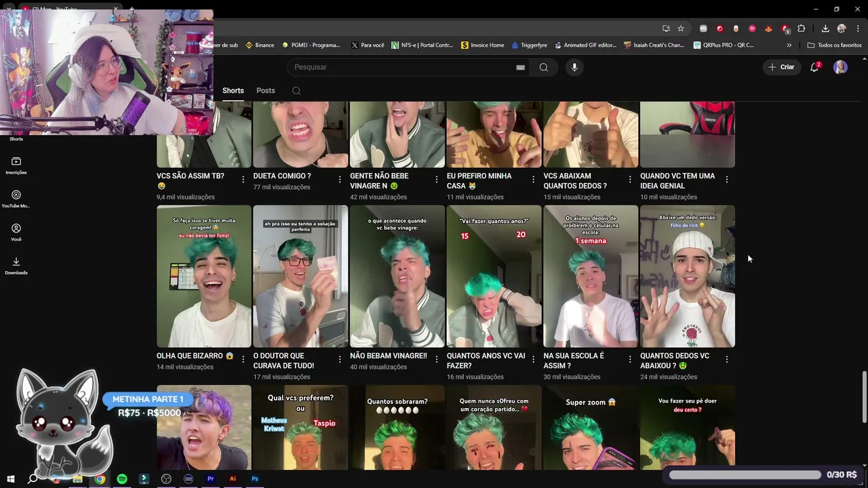Viewport: 868px width, 488px height.
Task: Play the Super zoom short thumbnail
Action: pos(591,427)
